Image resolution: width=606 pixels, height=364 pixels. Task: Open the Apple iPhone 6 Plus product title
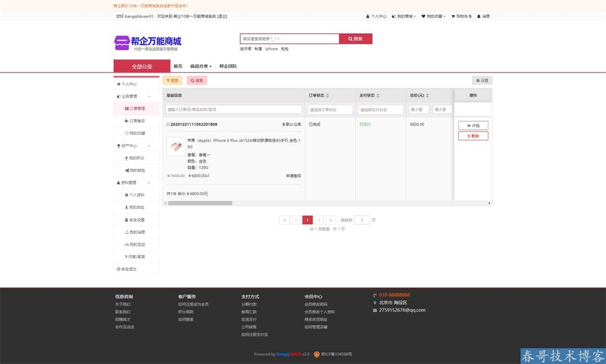coord(244,144)
